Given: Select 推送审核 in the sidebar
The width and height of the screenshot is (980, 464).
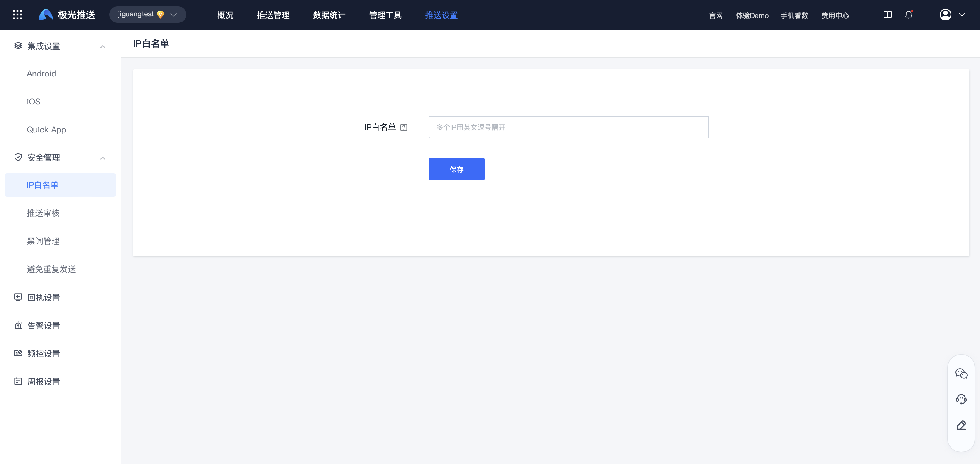Looking at the screenshot, I should click(x=43, y=213).
